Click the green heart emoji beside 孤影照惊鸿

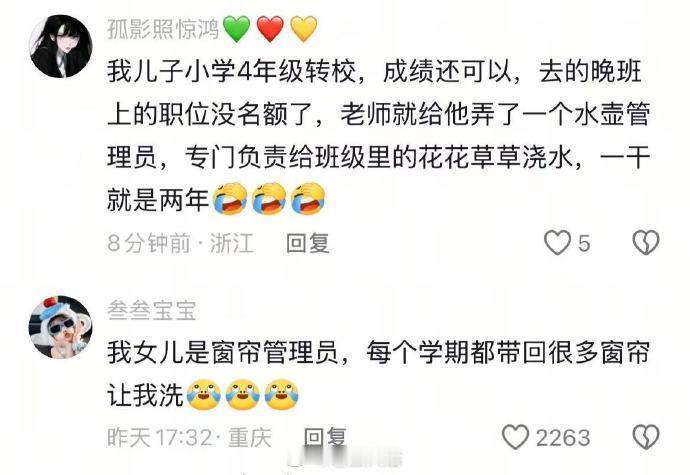pyautogui.click(x=237, y=29)
